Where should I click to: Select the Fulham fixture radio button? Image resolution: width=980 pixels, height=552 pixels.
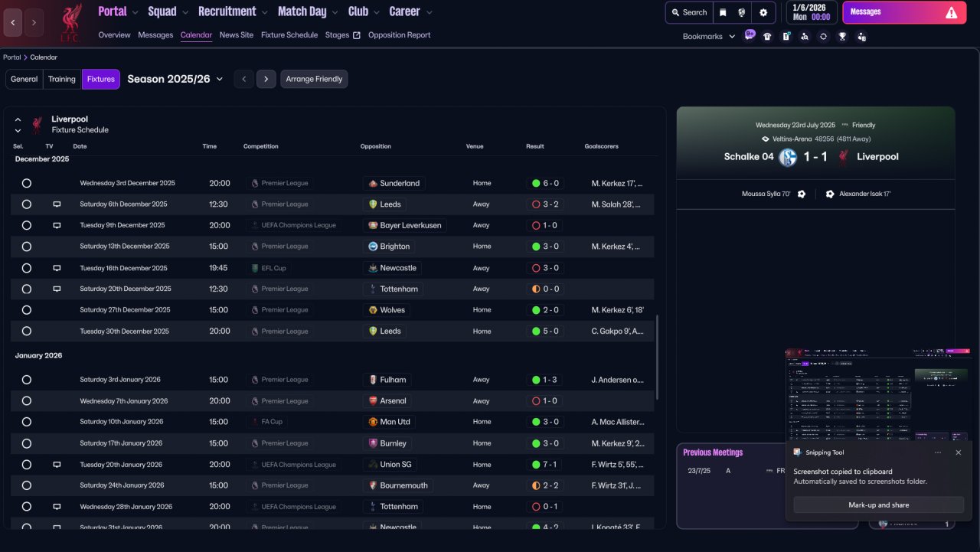(x=27, y=380)
